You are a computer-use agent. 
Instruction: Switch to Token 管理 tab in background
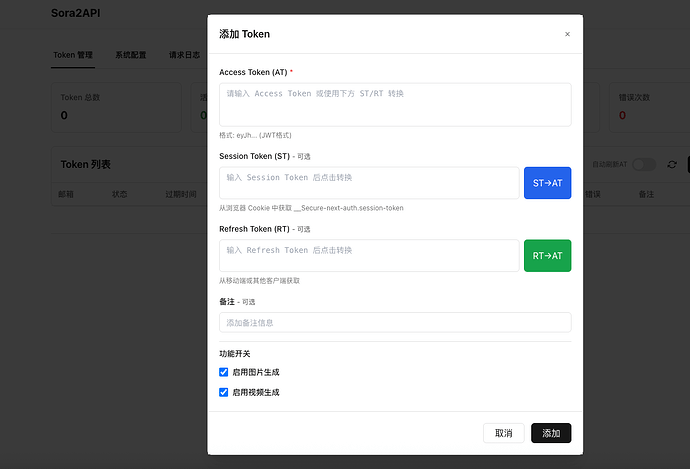[73, 55]
